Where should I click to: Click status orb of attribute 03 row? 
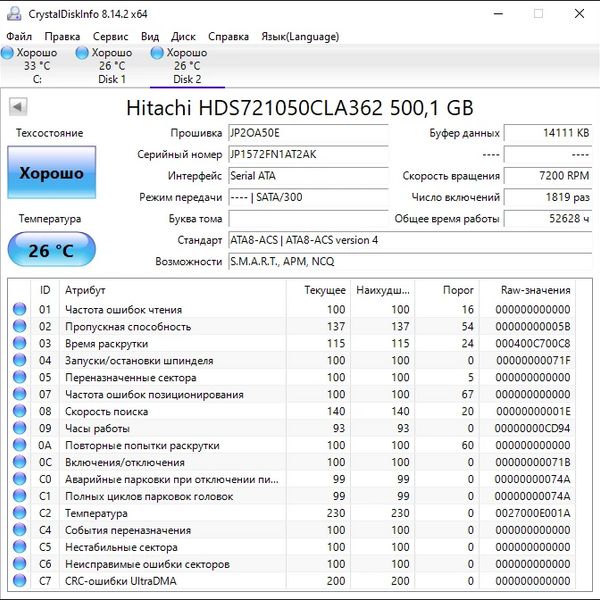coord(20,343)
